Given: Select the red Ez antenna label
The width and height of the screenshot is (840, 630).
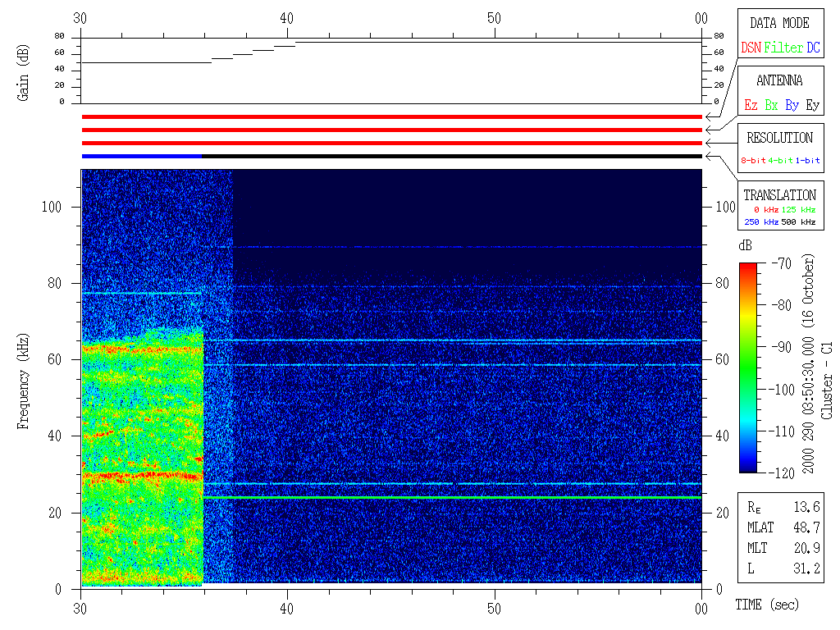Looking at the screenshot, I should coord(751,105).
